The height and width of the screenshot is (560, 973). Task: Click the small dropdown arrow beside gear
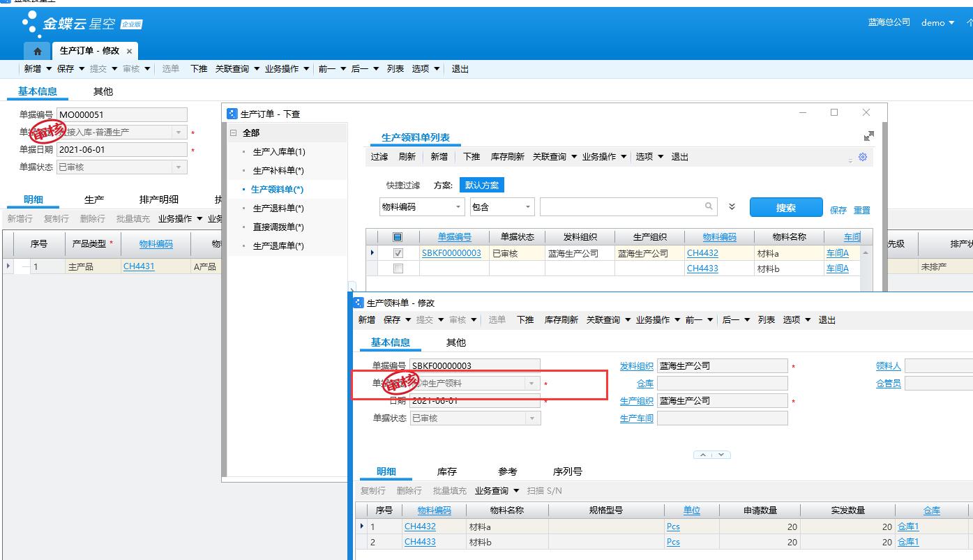[x=850, y=160]
